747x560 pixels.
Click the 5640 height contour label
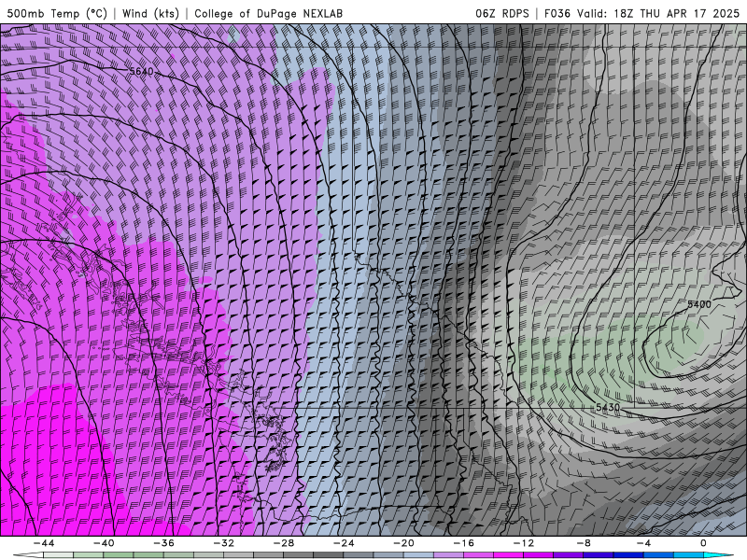click(142, 72)
